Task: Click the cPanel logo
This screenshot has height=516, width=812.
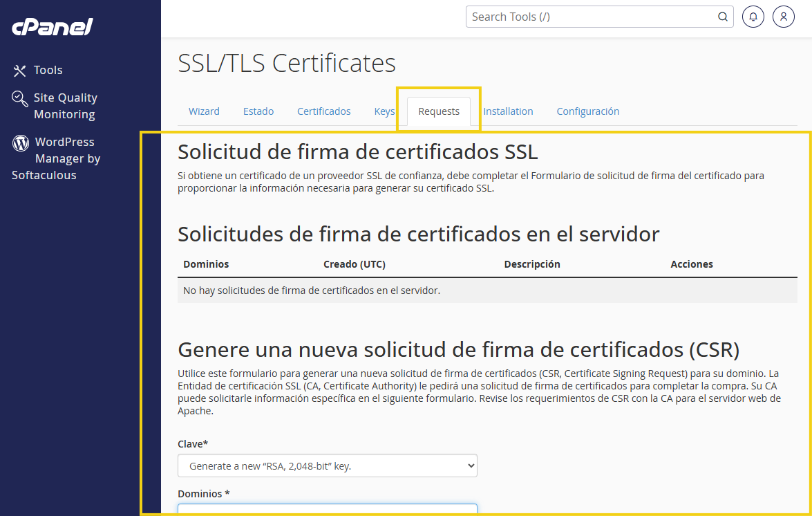Action: point(53,26)
